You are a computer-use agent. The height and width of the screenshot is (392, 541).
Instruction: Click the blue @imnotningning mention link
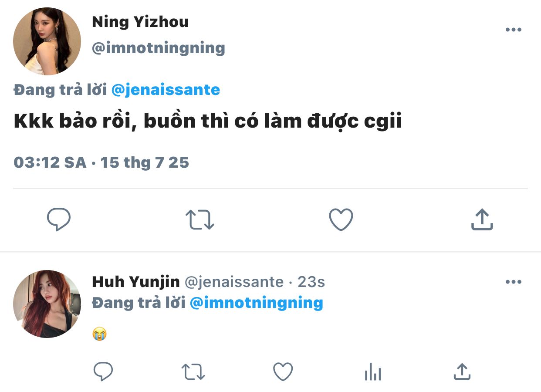[x=257, y=302]
